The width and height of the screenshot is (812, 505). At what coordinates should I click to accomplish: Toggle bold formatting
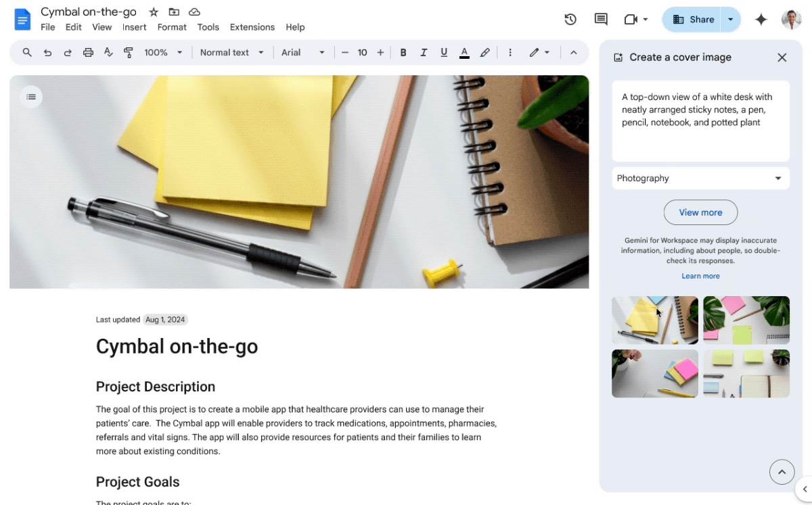pos(403,52)
